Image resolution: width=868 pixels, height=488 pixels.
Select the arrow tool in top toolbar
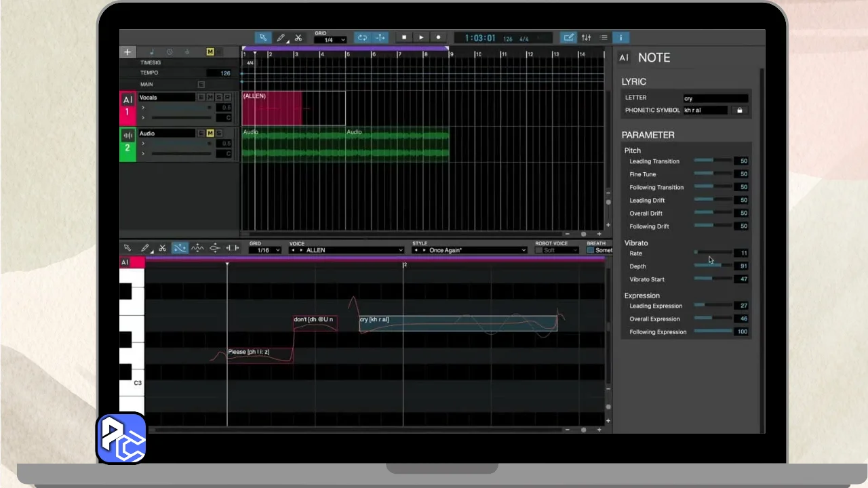click(262, 38)
